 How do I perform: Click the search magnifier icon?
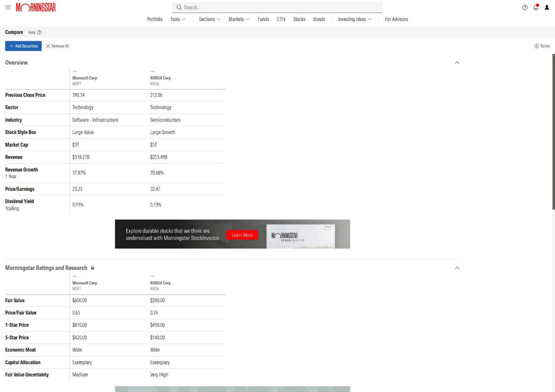179,8
